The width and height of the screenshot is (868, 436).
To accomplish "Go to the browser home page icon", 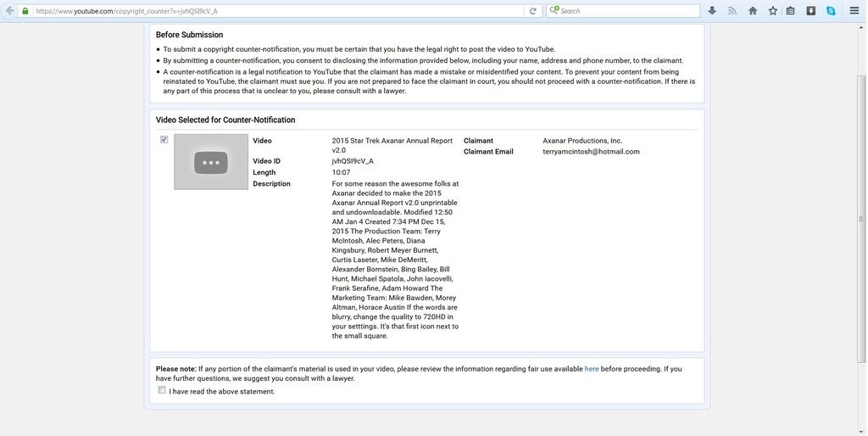I will pos(753,10).
